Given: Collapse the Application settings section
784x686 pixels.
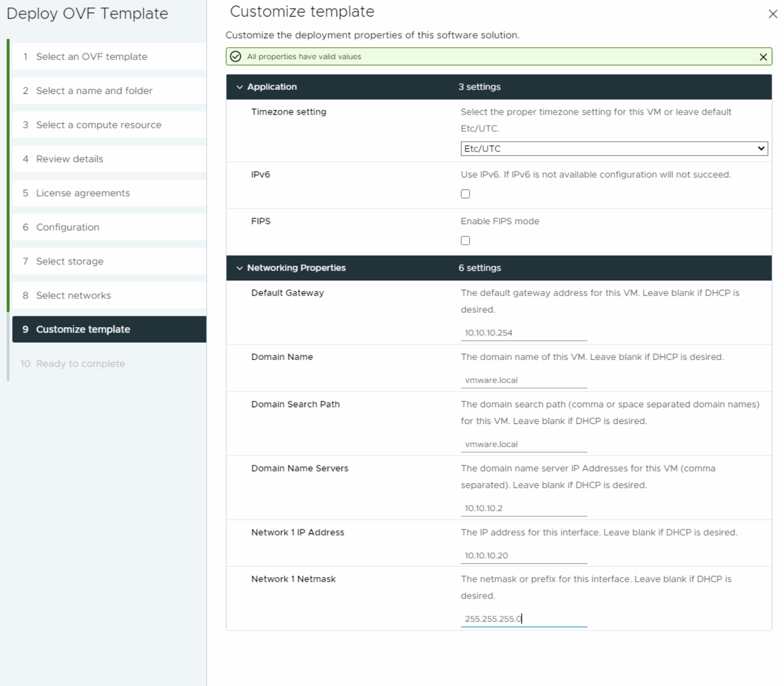Looking at the screenshot, I should point(239,86).
